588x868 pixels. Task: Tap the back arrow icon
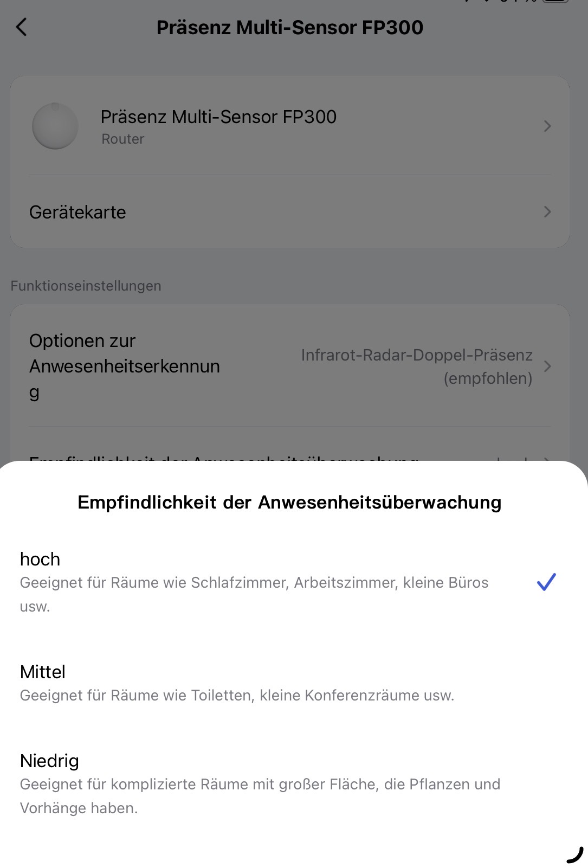[22, 27]
